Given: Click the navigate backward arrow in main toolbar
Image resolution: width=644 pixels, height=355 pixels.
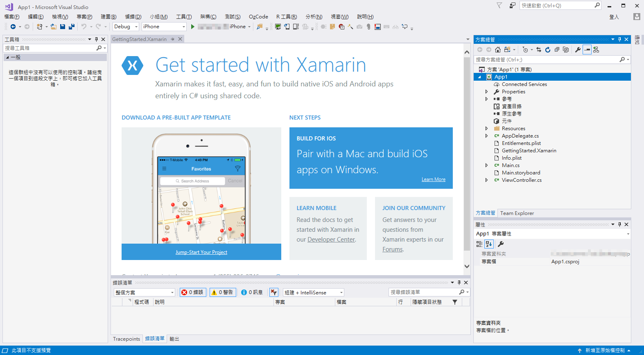Looking at the screenshot, I should (13, 27).
